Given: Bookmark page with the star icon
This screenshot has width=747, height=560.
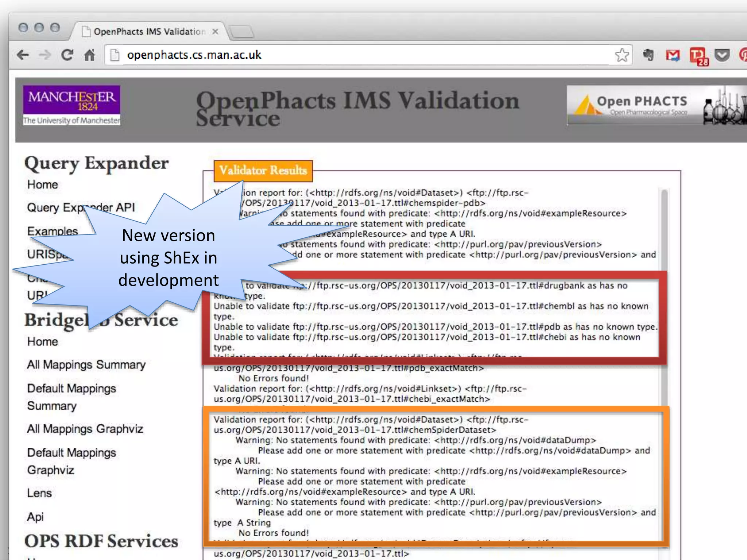Looking at the screenshot, I should click(x=622, y=55).
